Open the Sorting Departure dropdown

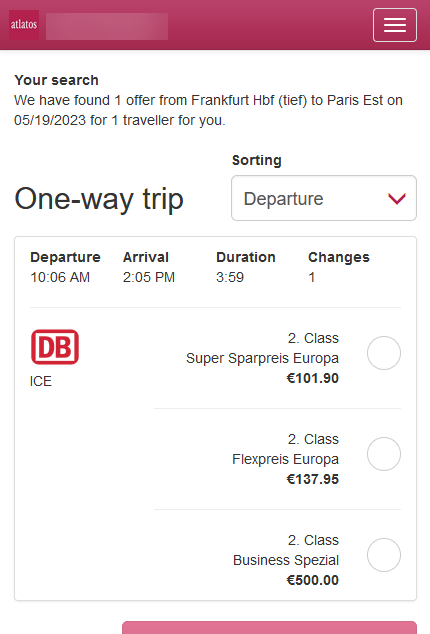[x=324, y=198]
